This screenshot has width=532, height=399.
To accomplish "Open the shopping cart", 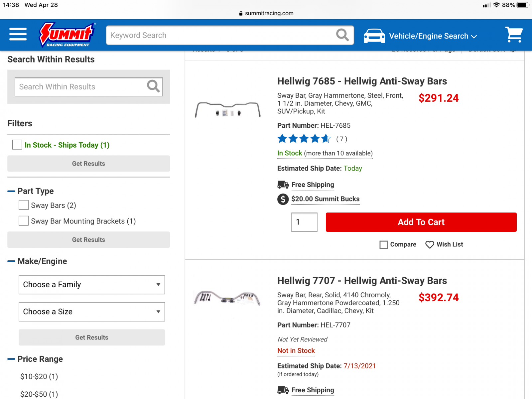I will pos(514,35).
